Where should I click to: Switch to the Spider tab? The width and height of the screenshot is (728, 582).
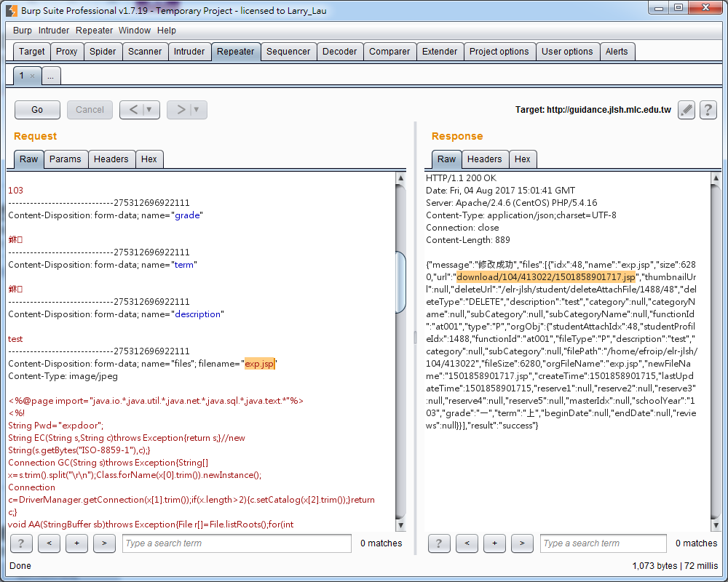[103, 52]
